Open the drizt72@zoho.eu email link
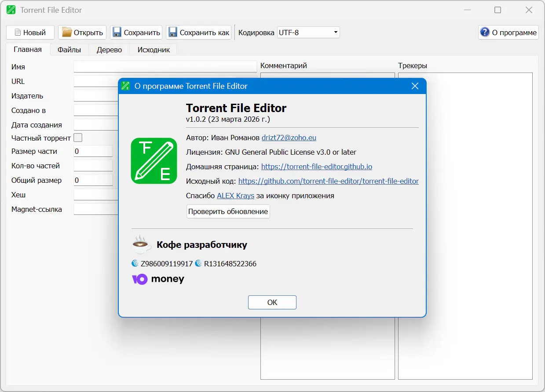The width and height of the screenshot is (545, 392). coord(289,138)
